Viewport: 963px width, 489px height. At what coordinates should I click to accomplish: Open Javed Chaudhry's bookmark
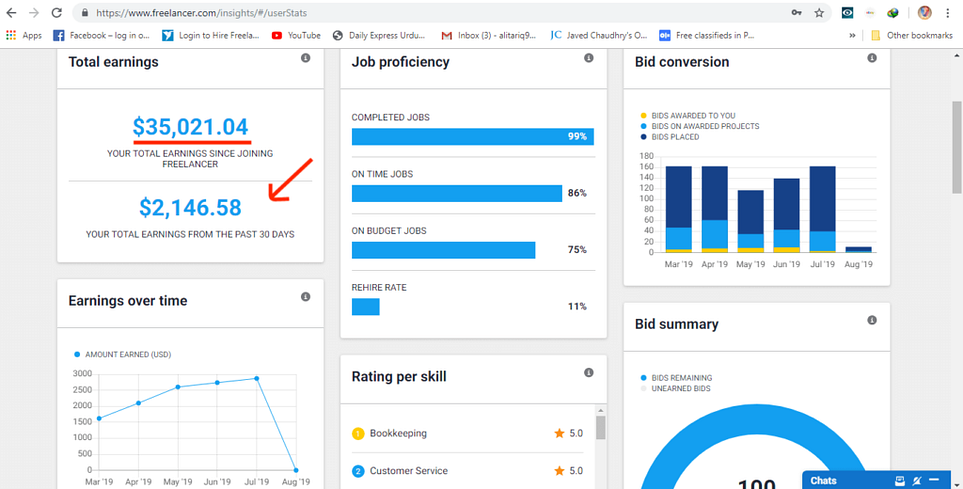click(x=599, y=36)
